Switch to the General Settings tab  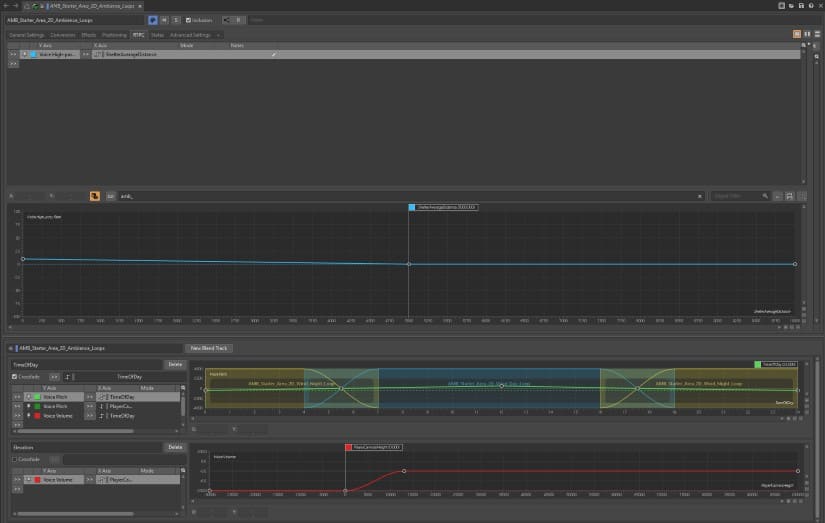click(26, 34)
